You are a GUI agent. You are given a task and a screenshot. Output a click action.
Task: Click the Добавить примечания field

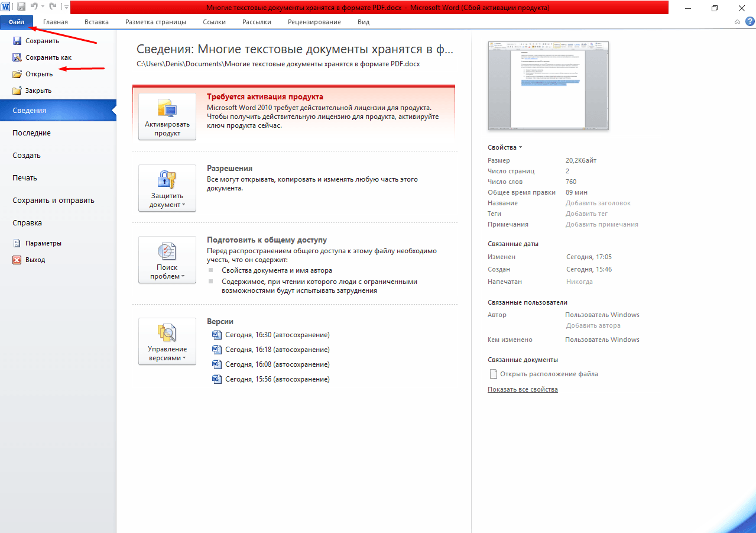click(x=602, y=224)
